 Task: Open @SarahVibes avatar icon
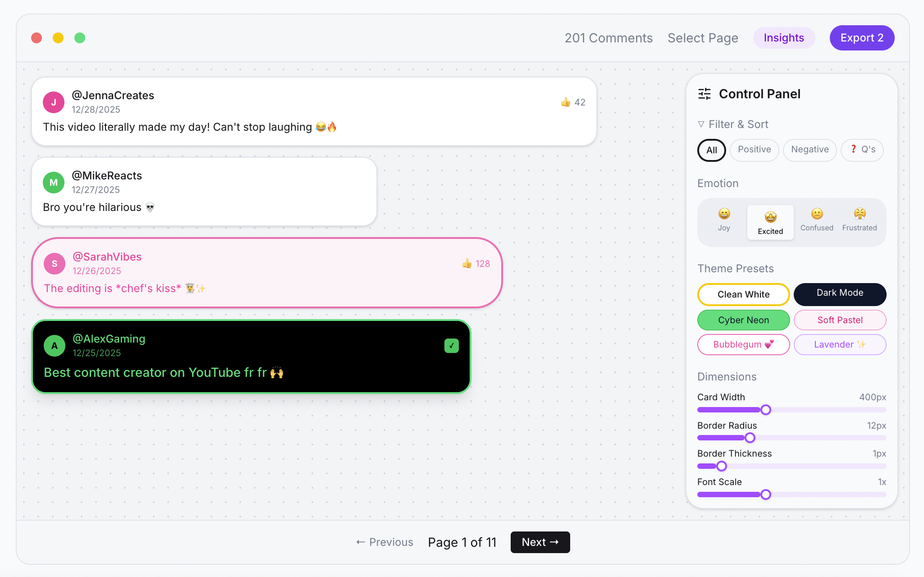[54, 264]
